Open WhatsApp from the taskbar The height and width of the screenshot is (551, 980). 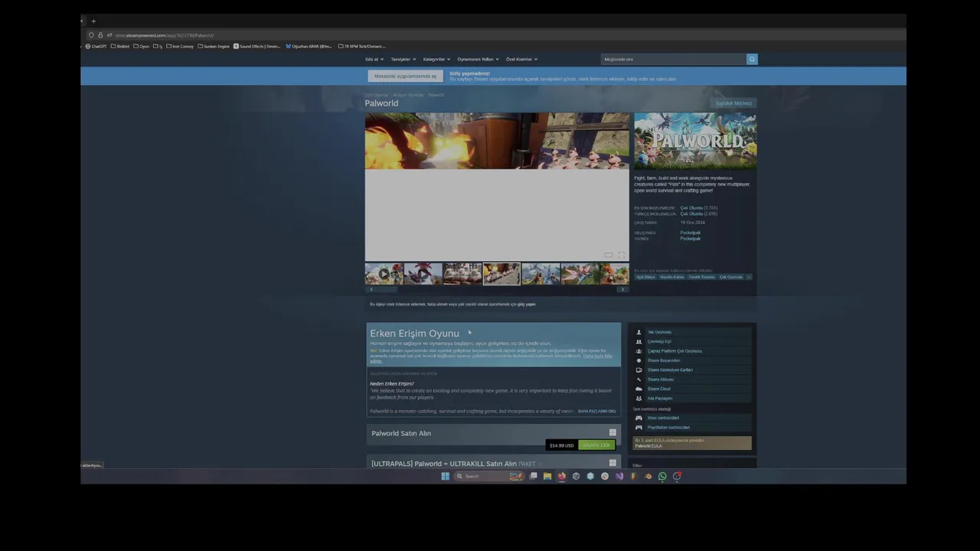662,476
